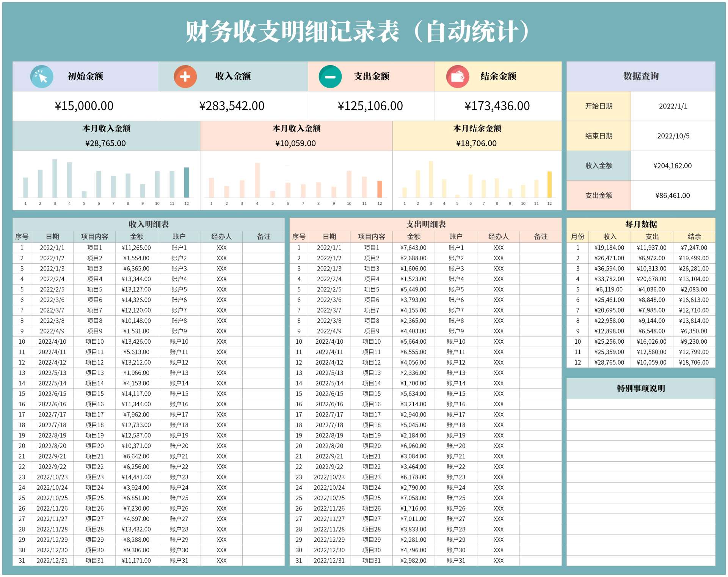The image size is (728, 577).
Task: Select the 支出明细表 header
Action: [x=425, y=224]
